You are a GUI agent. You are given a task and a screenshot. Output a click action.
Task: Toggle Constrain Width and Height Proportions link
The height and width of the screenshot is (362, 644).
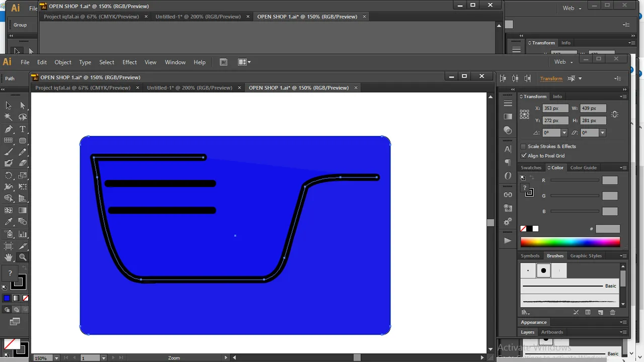point(615,115)
